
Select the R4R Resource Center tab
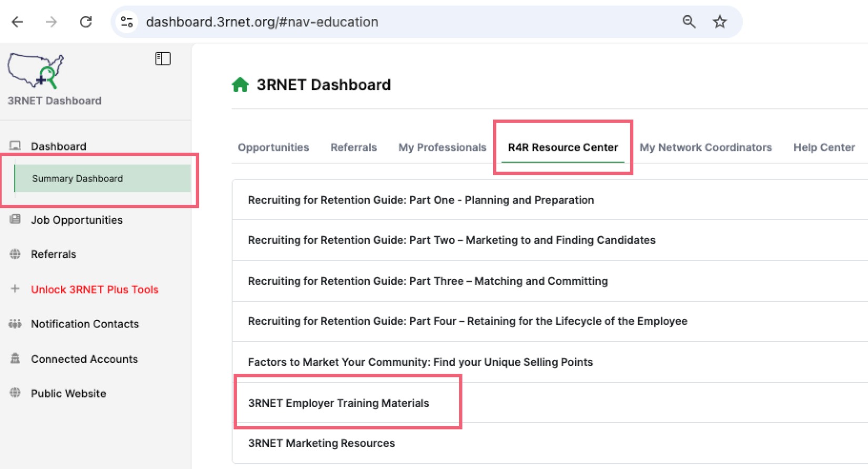coord(563,147)
